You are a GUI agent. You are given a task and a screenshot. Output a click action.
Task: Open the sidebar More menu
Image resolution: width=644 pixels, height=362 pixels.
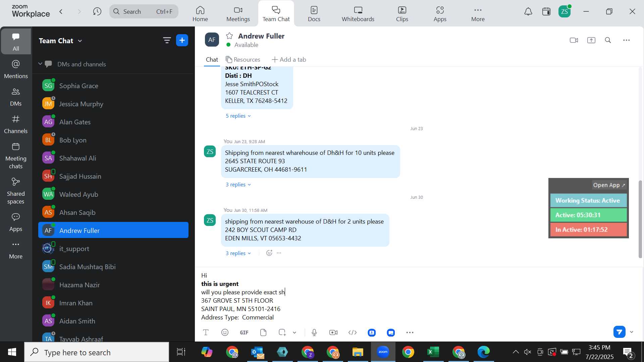[16, 250]
